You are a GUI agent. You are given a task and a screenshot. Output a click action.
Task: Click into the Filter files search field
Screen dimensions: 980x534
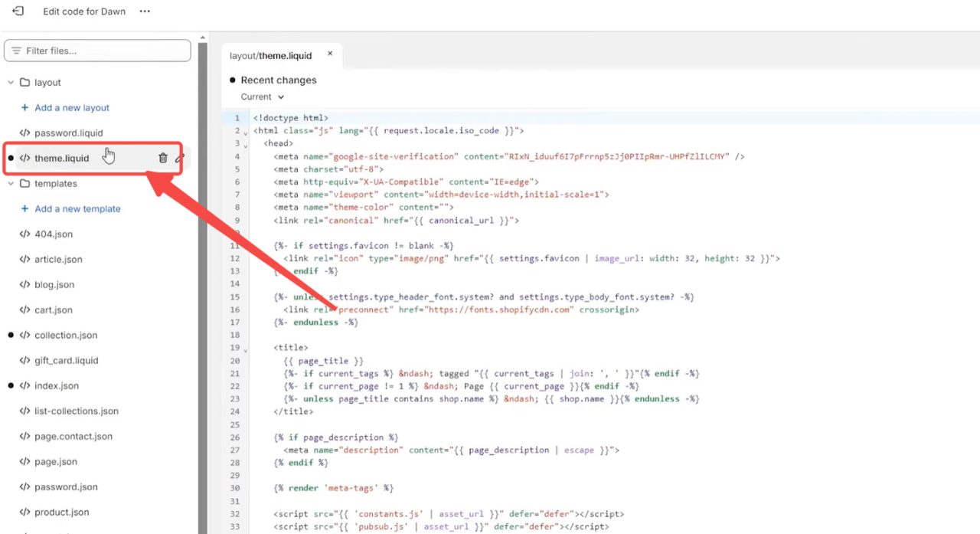click(x=97, y=51)
